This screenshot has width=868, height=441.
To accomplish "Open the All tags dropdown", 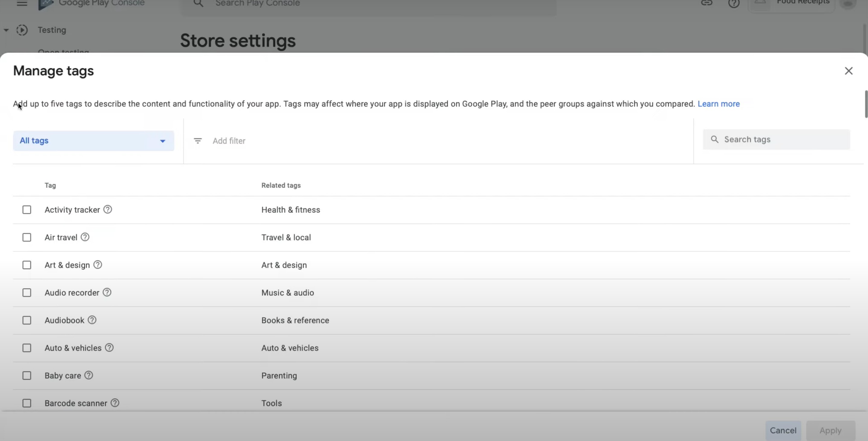I will [x=94, y=141].
